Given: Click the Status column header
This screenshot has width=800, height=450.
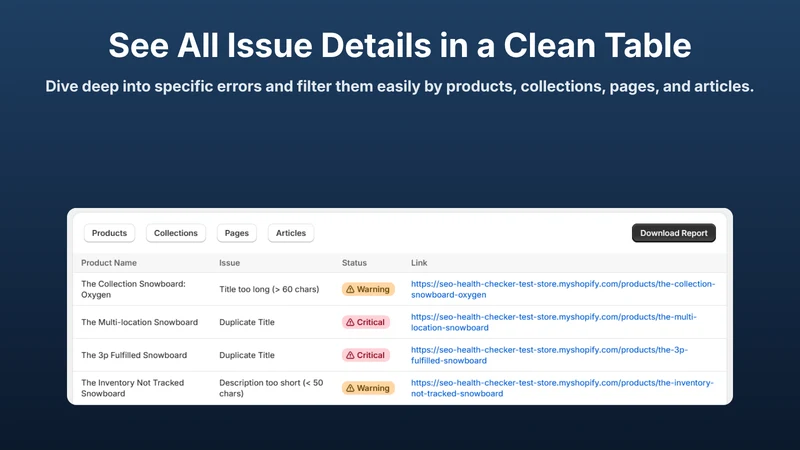Looking at the screenshot, I should pyautogui.click(x=354, y=263).
